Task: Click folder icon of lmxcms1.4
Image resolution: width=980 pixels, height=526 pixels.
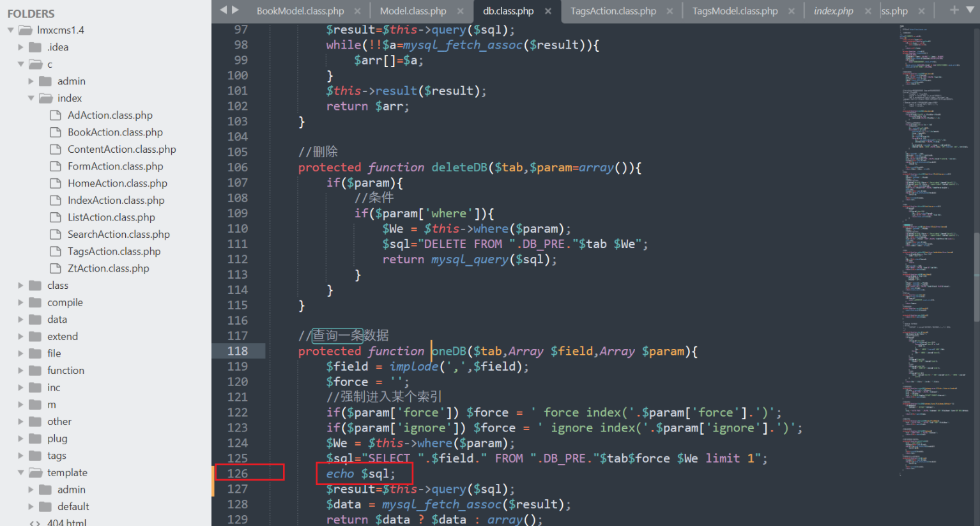Action: 26,30
